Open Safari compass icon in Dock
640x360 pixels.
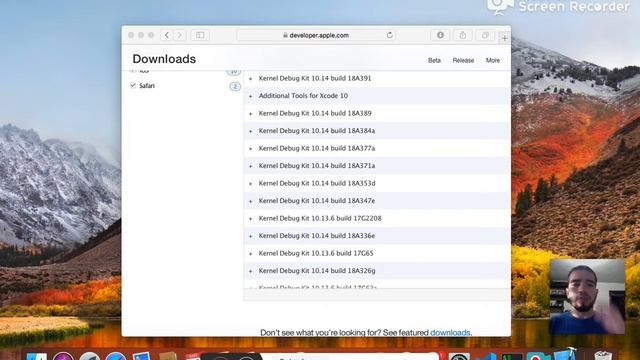pyautogui.click(x=116, y=356)
